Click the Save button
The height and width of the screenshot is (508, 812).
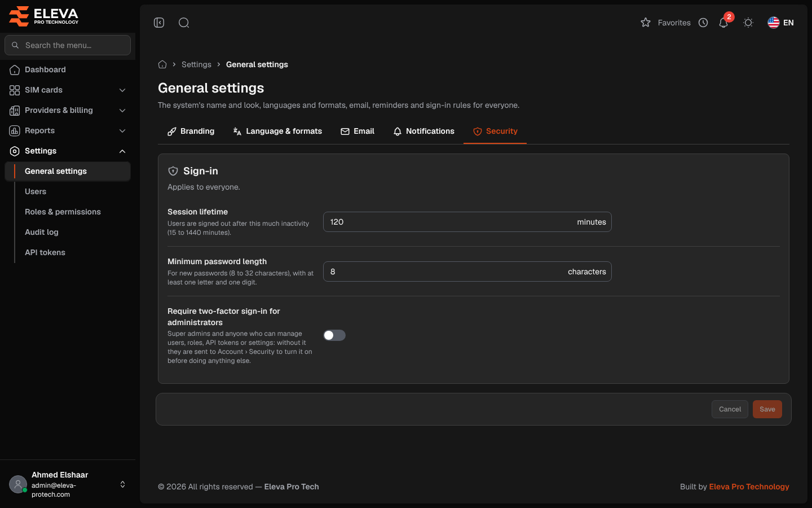click(x=767, y=409)
